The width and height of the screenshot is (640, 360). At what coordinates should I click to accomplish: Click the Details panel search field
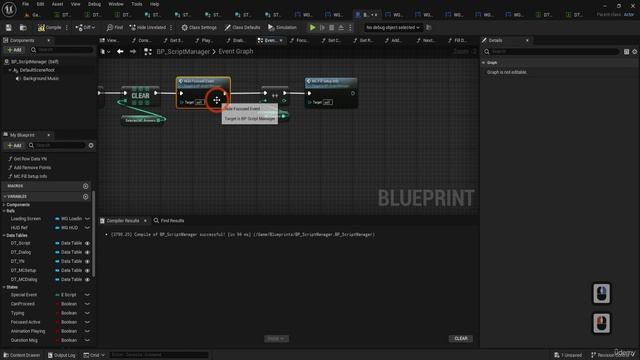551,52
